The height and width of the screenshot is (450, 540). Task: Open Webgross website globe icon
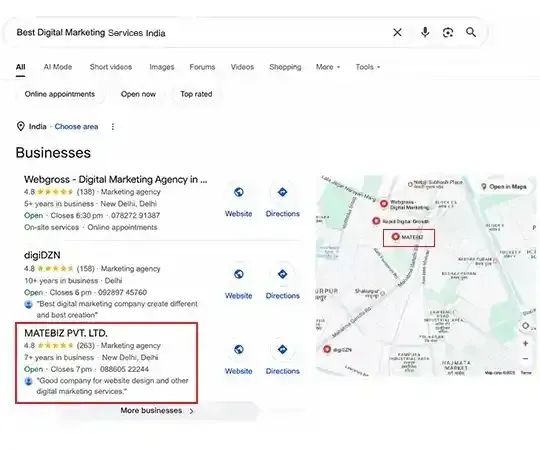coord(239,192)
